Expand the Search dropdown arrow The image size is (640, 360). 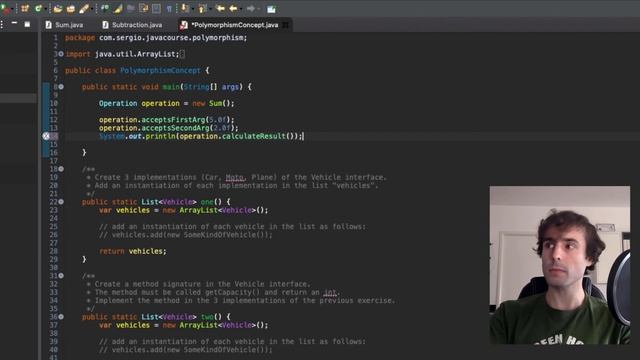(91, 9)
